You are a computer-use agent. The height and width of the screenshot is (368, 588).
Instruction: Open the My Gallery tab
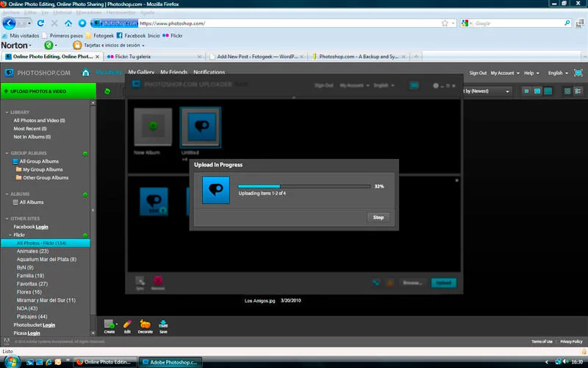point(141,71)
